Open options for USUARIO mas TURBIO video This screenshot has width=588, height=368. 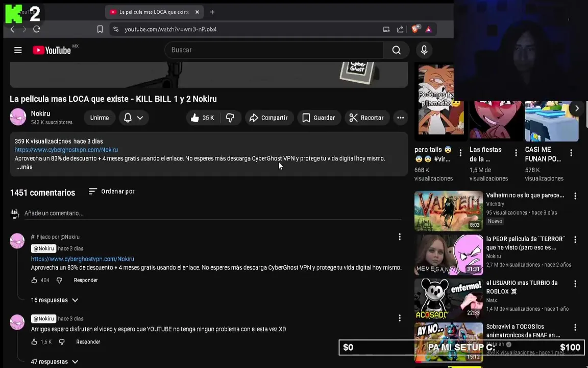tap(575, 284)
